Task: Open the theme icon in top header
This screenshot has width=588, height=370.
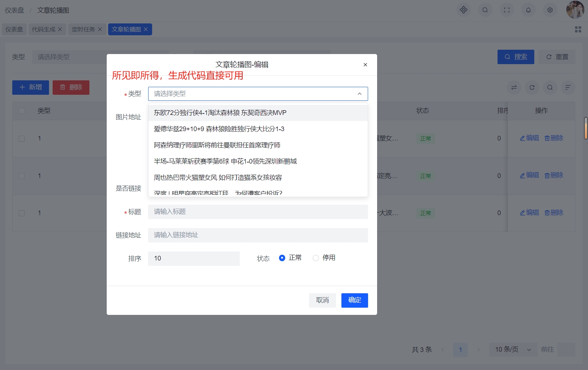Action: 464,10
